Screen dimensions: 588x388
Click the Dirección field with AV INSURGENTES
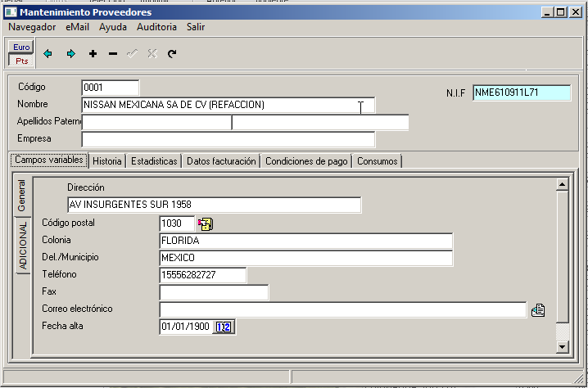click(214, 205)
